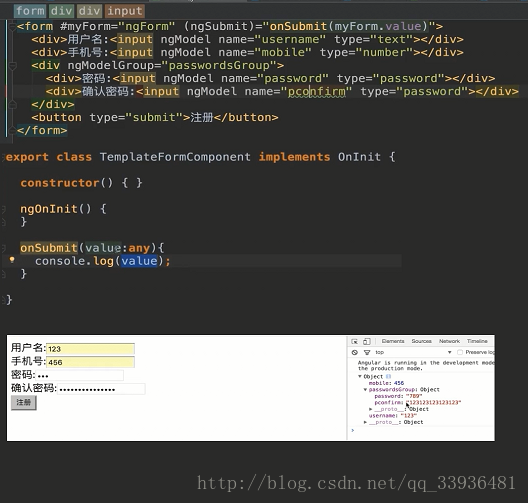Submit the form with the 注册 button
Screen dimensions: 528x503
tap(24, 402)
